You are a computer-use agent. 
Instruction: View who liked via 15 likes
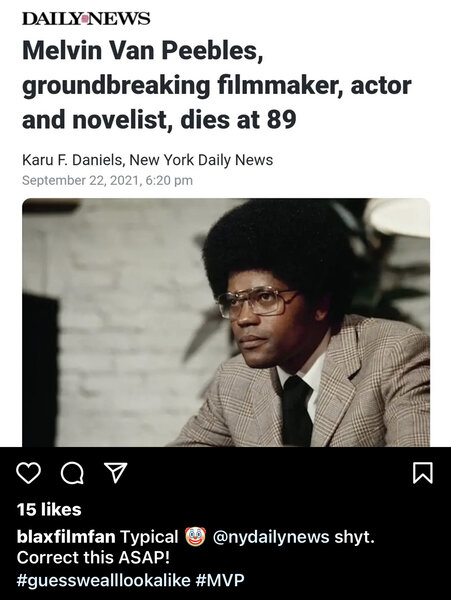click(x=49, y=509)
